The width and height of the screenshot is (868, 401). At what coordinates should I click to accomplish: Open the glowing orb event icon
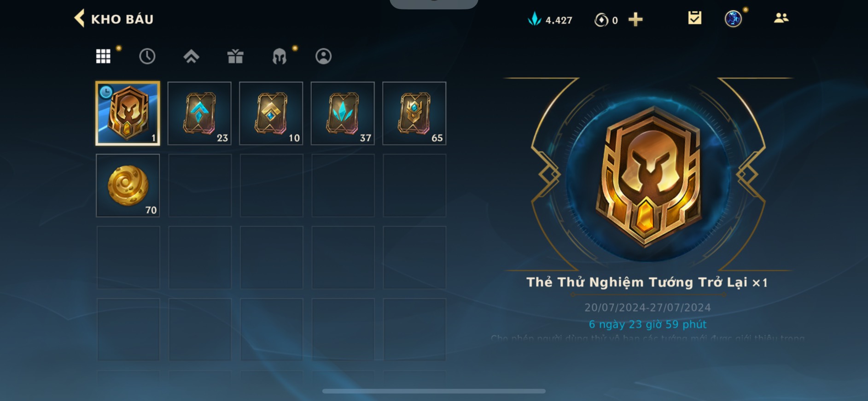[733, 19]
